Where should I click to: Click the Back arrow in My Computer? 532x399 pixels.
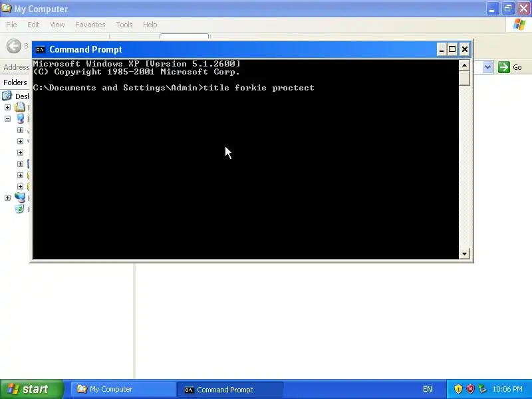tap(14, 46)
